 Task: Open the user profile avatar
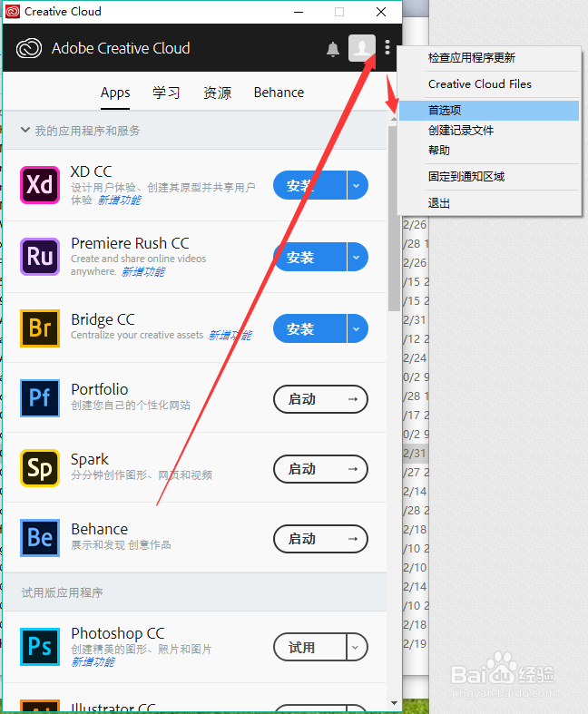pos(362,48)
